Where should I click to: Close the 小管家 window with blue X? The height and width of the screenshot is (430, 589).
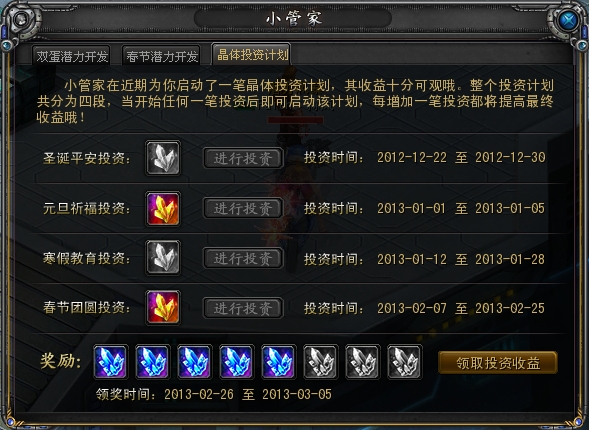pyautogui.click(x=568, y=20)
